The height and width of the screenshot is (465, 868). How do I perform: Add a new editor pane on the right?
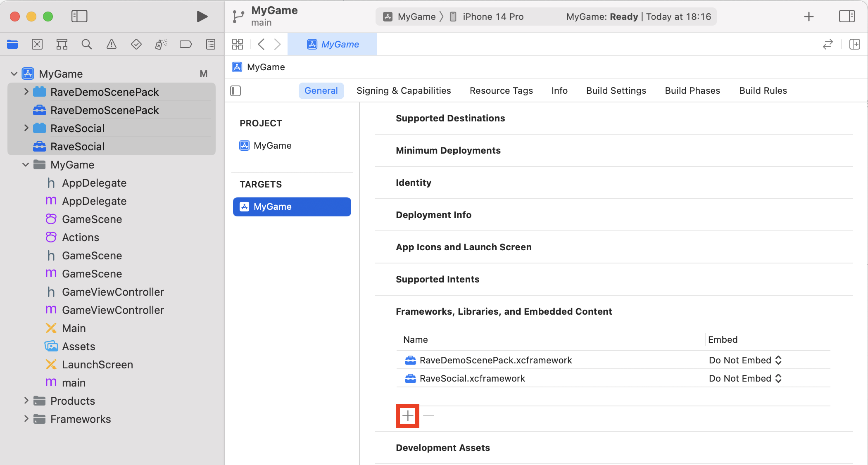click(855, 44)
